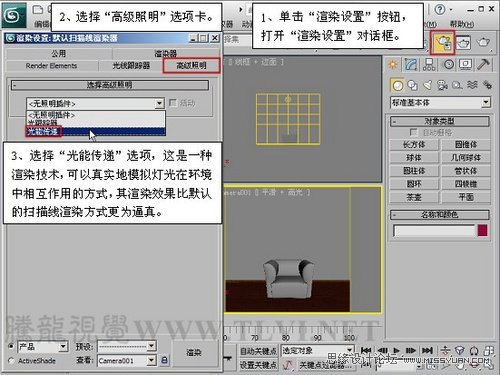This screenshot has height=375, width=500.
Task: Step to the previous frame
Action: click(x=382, y=350)
